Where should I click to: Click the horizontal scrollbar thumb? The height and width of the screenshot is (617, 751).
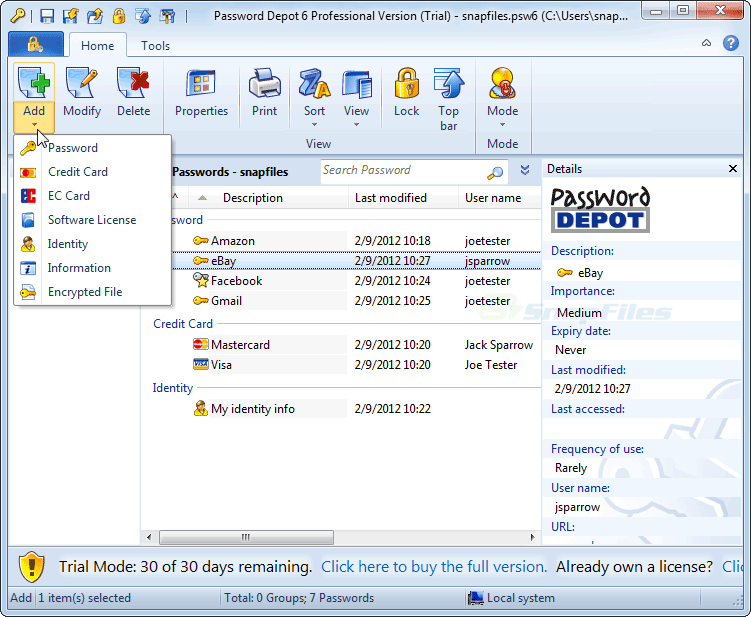point(246,537)
